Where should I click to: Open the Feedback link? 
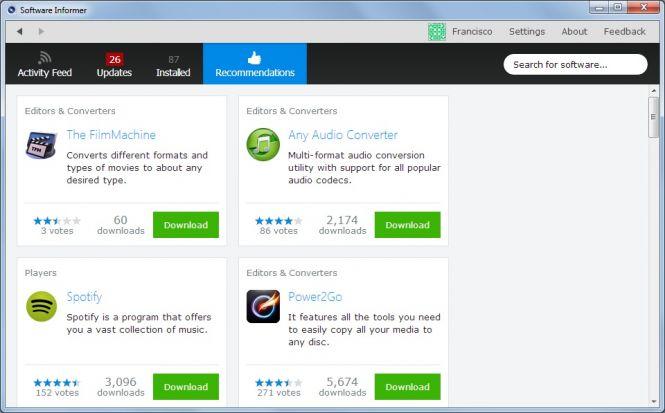point(624,31)
